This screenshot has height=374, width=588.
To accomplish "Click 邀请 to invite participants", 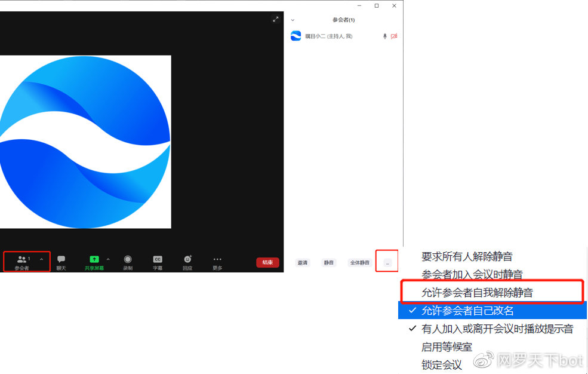I will (x=303, y=263).
